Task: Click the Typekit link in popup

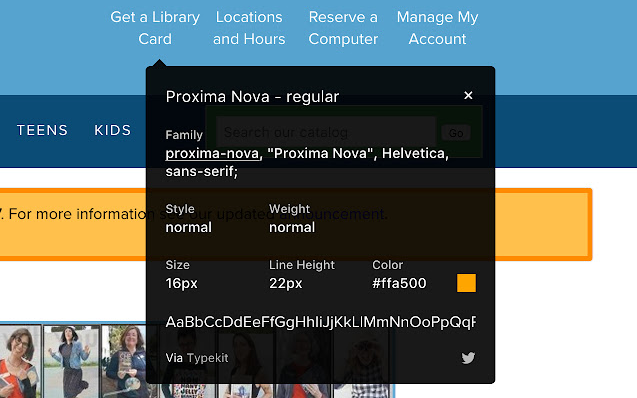Action: click(x=207, y=358)
